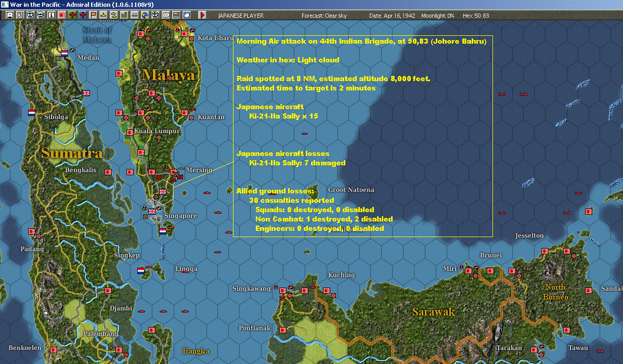Click the 'Lingga' island map label
This screenshot has height=364, width=623.
[186, 269]
